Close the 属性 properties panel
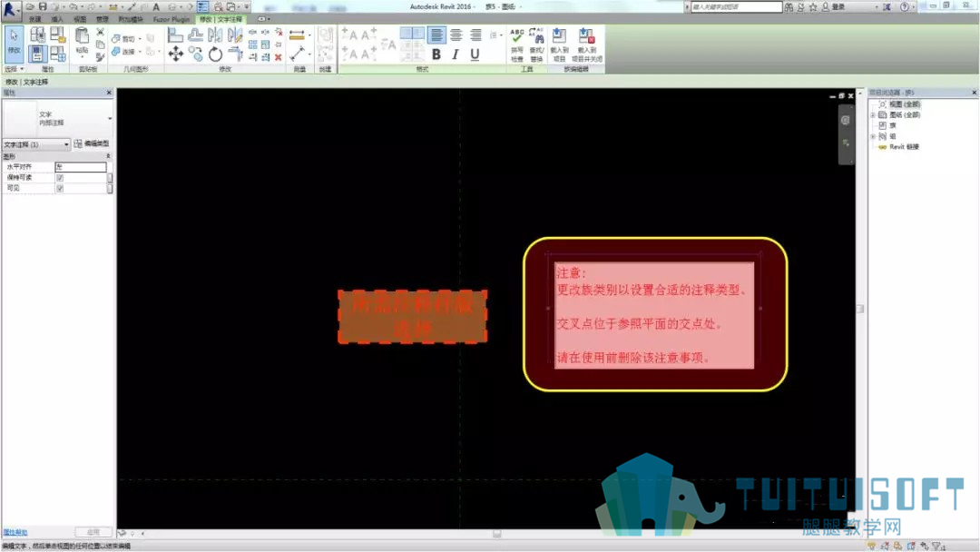Screen dimensions: 980x552 click(x=109, y=93)
